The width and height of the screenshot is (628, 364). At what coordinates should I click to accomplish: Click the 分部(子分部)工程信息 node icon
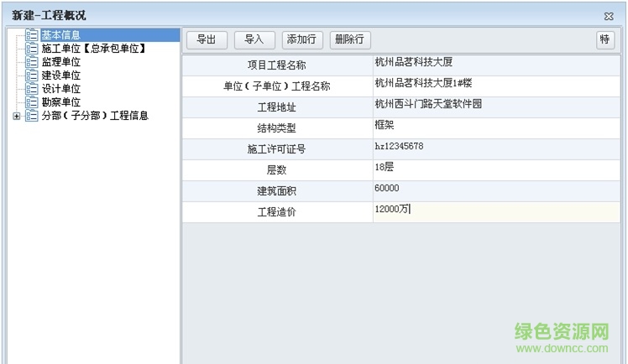[33, 116]
